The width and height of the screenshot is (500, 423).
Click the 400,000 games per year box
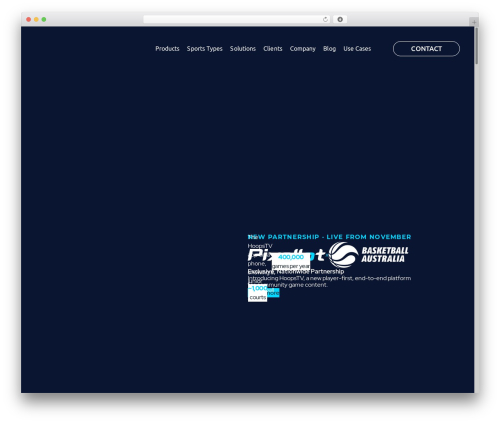(x=291, y=261)
